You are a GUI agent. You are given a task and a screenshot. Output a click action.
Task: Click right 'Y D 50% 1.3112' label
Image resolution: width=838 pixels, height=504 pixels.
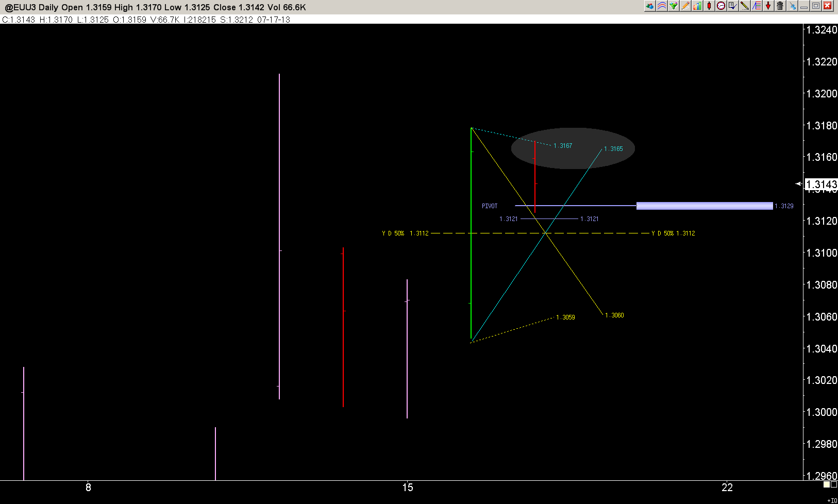[673, 233]
